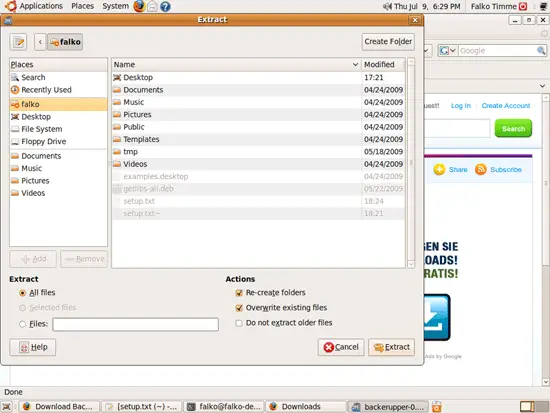Click the Files pattern input field
The image size is (550, 413).
pos(135,324)
